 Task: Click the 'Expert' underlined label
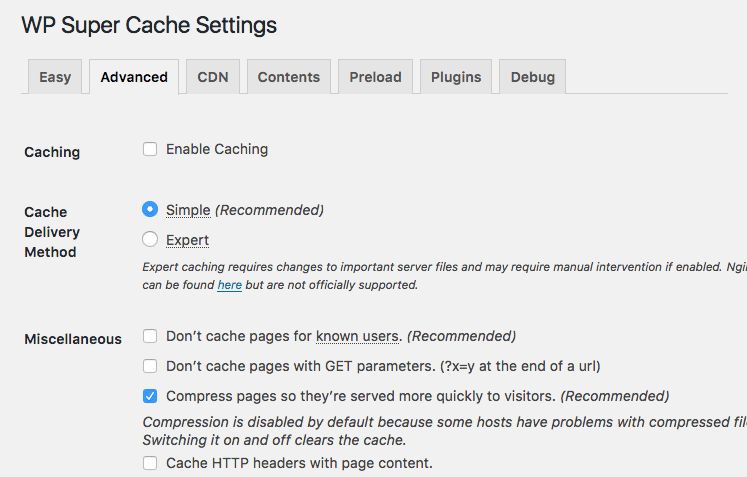tap(187, 240)
